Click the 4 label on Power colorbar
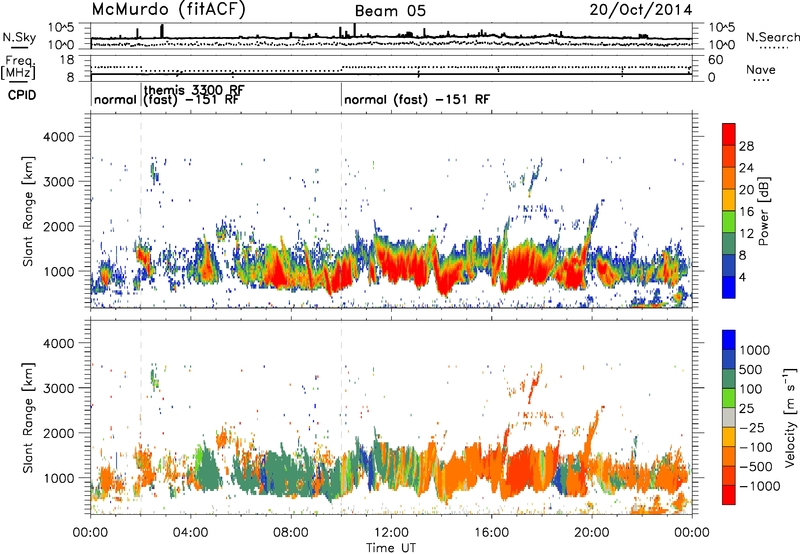Screen dimensions: 800x554 click(742, 278)
